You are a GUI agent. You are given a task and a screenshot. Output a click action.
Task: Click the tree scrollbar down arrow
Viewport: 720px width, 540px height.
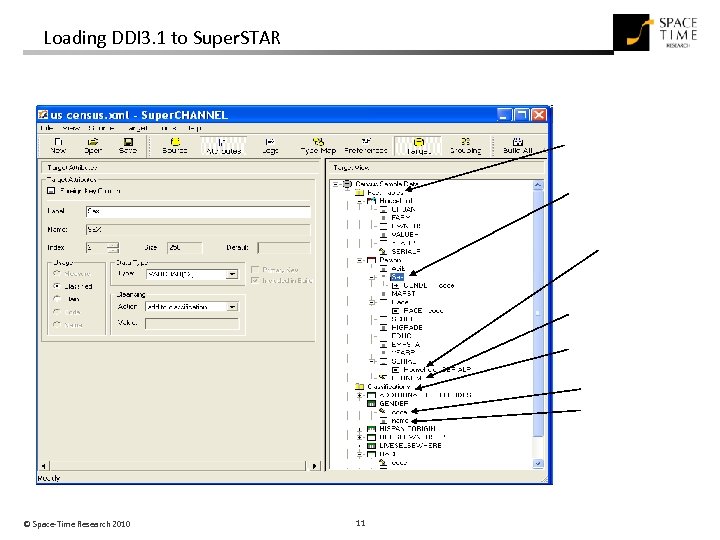(538, 463)
